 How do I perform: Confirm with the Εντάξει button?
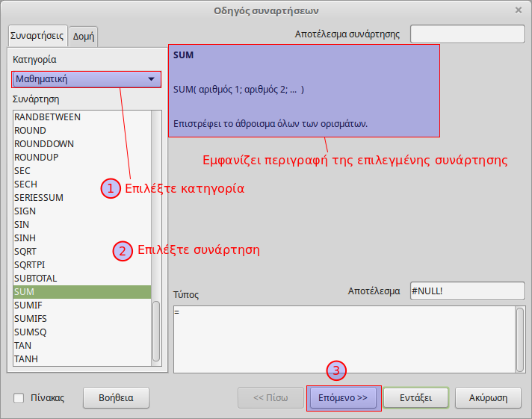tap(416, 398)
